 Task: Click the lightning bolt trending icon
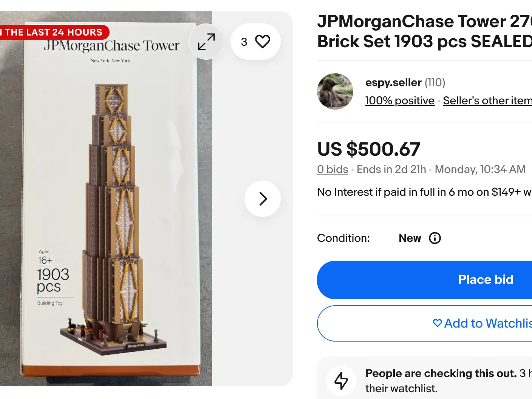pyautogui.click(x=341, y=381)
